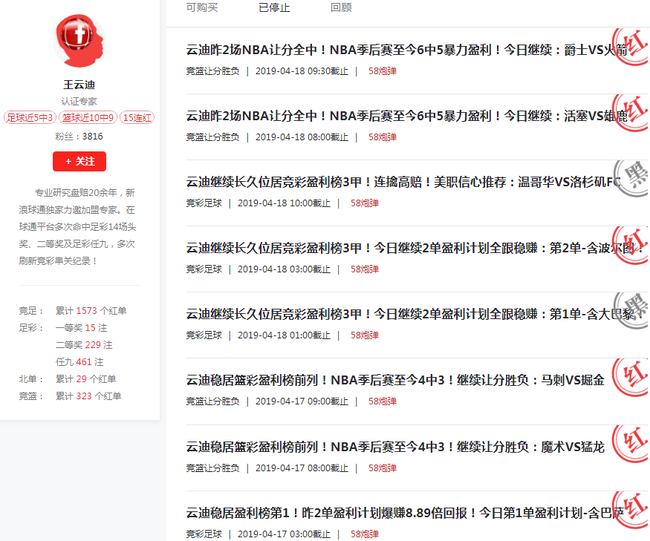
Task: Click 2019-04-18 08:00截止 deadline text
Action: click(302, 137)
